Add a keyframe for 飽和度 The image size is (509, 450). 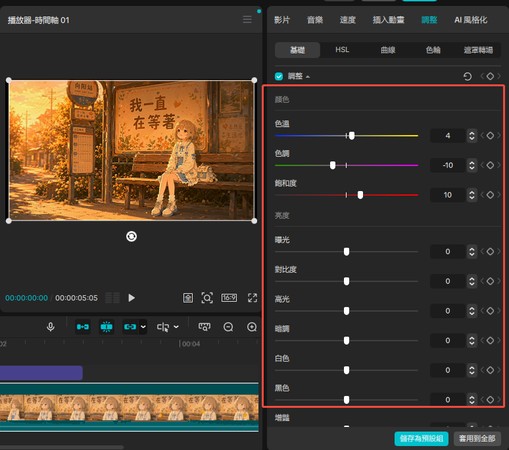click(490, 195)
